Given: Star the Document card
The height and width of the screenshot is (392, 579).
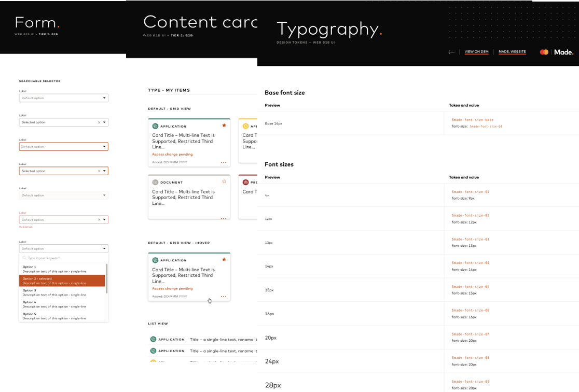Looking at the screenshot, I should click(x=224, y=181).
